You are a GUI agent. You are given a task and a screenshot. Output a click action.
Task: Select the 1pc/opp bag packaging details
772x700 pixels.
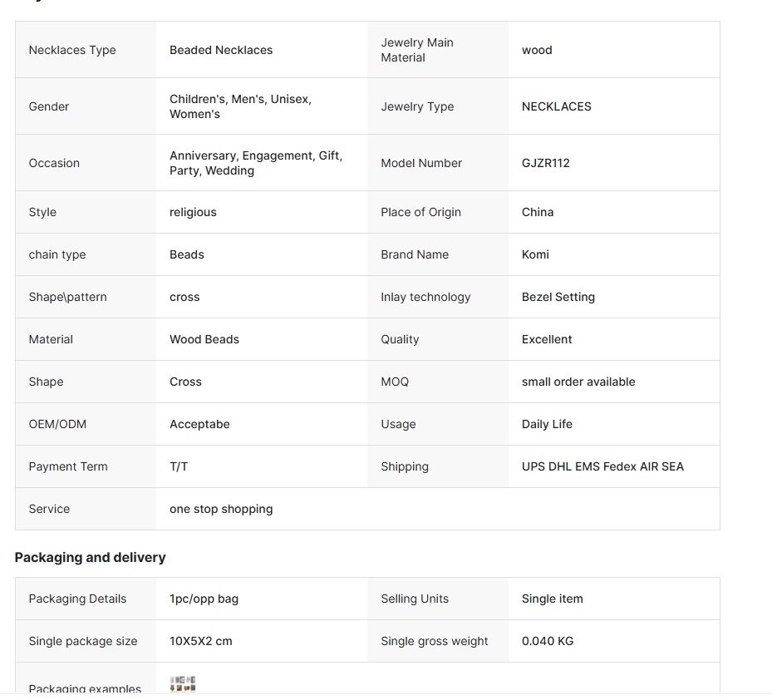[x=204, y=599]
